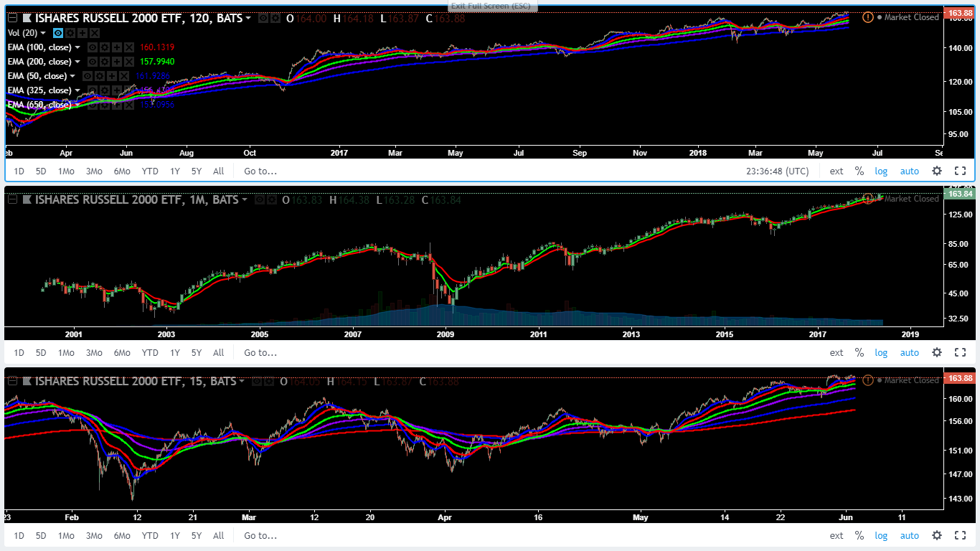This screenshot has width=980, height=551.
Task: Select 5Y range below the 1M chart
Action: tap(197, 352)
